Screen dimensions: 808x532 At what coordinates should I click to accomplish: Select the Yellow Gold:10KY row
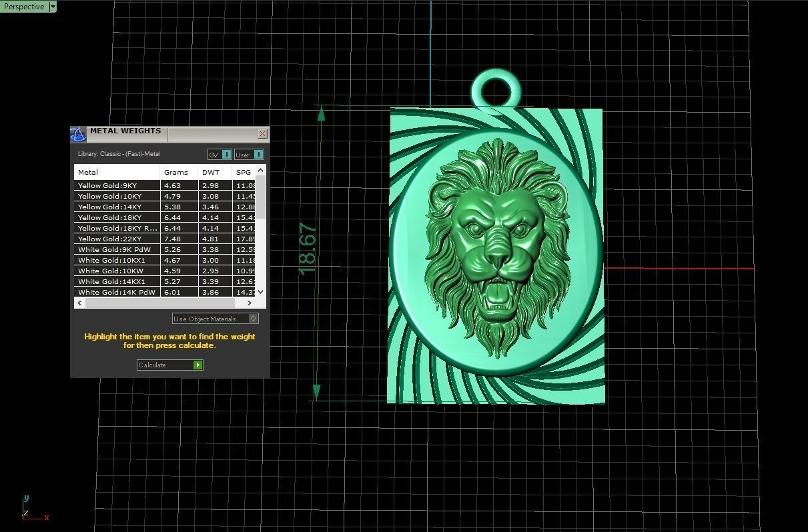pyautogui.click(x=165, y=196)
